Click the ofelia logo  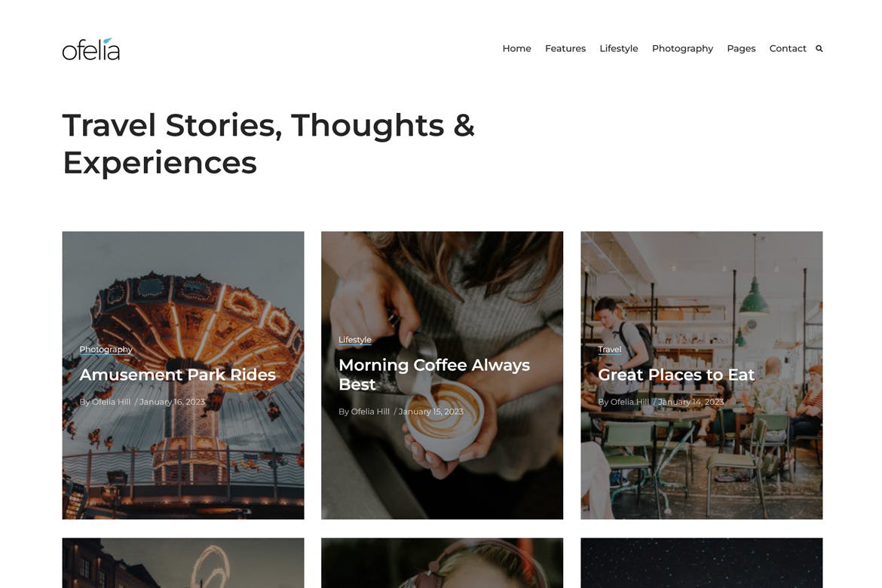coord(91,49)
